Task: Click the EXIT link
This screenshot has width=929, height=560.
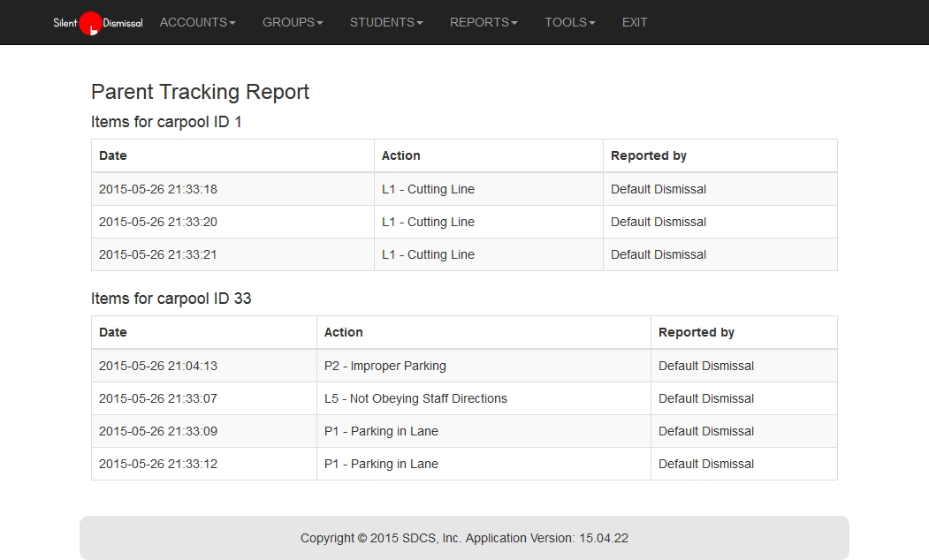Action: (x=635, y=22)
